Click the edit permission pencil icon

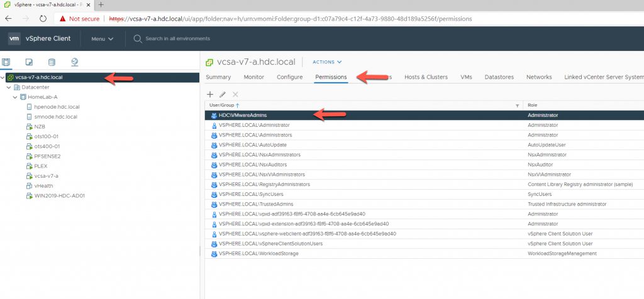(x=223, y=94)
